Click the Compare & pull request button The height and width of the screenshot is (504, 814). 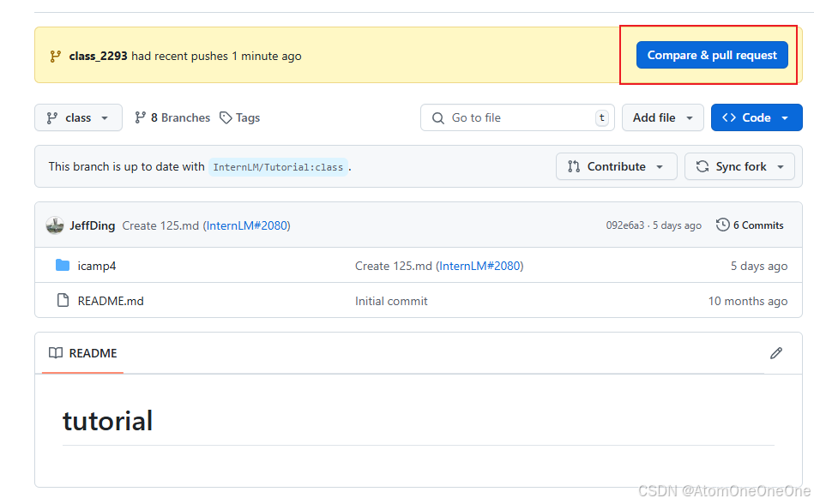point(712,55)
